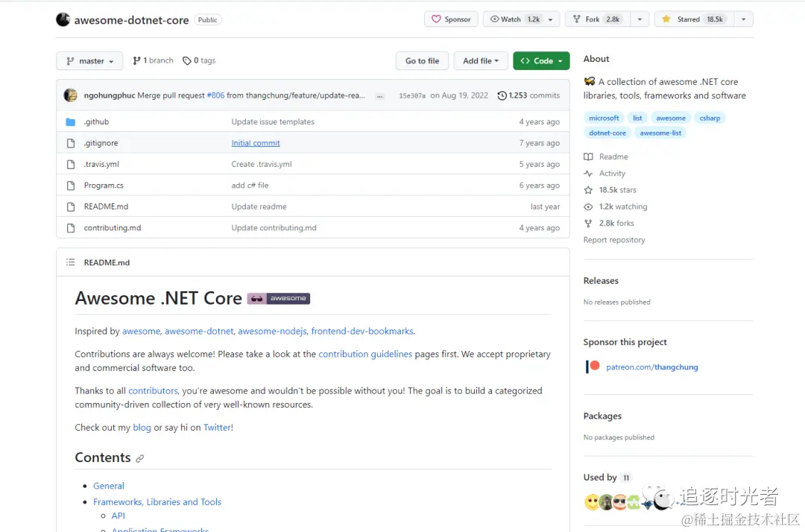Visit the blog link

click(x=142, y=428)
